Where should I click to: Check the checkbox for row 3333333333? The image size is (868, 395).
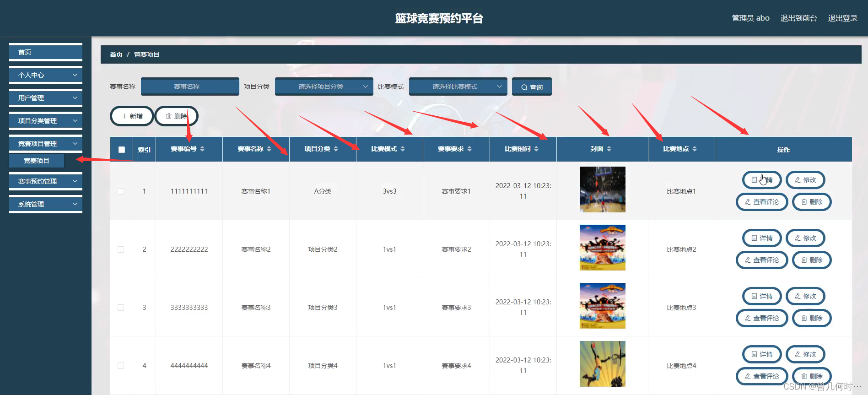coord(121,308)
